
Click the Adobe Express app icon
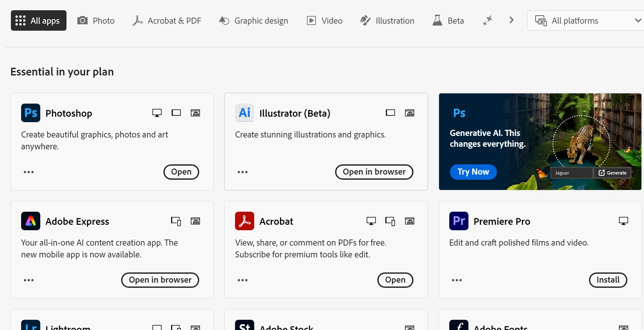point(31,221)
